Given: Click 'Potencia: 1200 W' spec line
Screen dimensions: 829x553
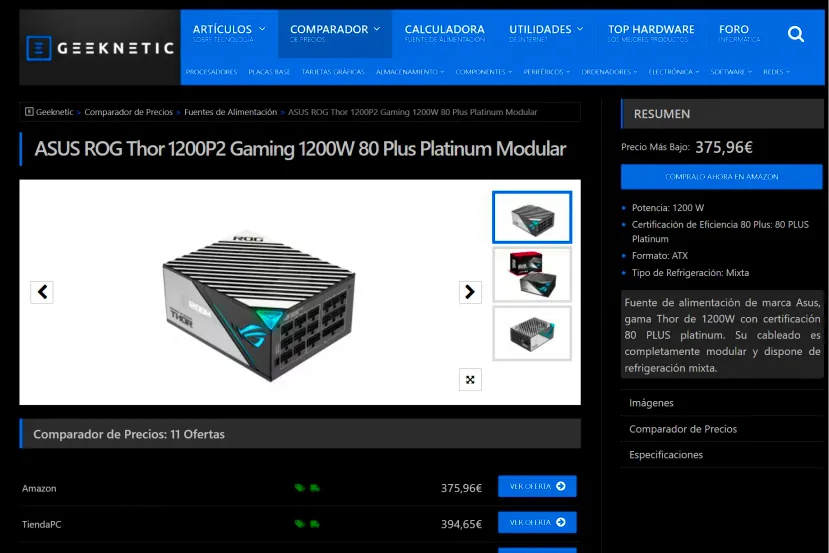Looking at the screenshot, I should click(668, 208).
